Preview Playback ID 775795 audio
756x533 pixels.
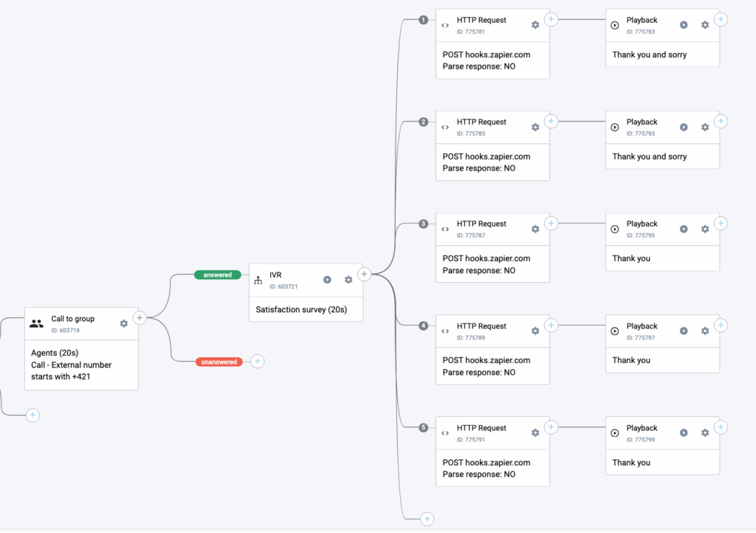684,229
